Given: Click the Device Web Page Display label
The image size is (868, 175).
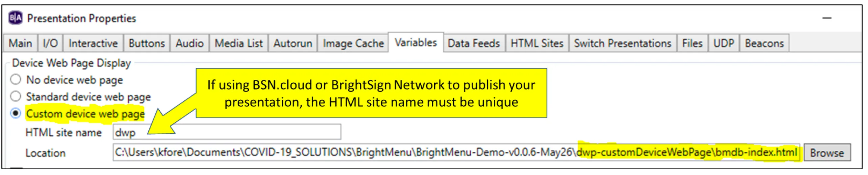Looking at the screenshot, I should [x=71, y=63].
